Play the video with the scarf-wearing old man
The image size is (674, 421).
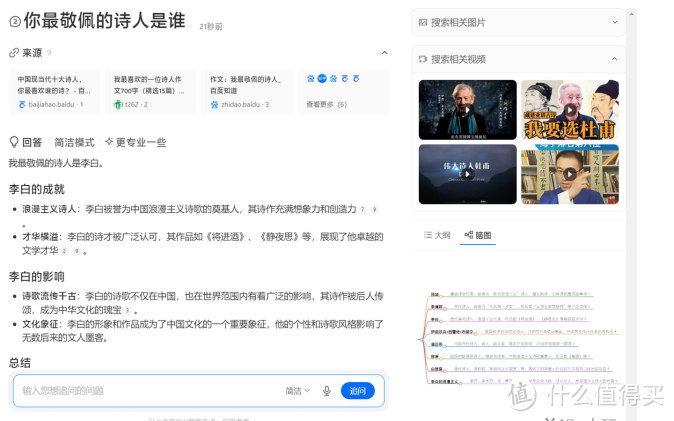468,110
